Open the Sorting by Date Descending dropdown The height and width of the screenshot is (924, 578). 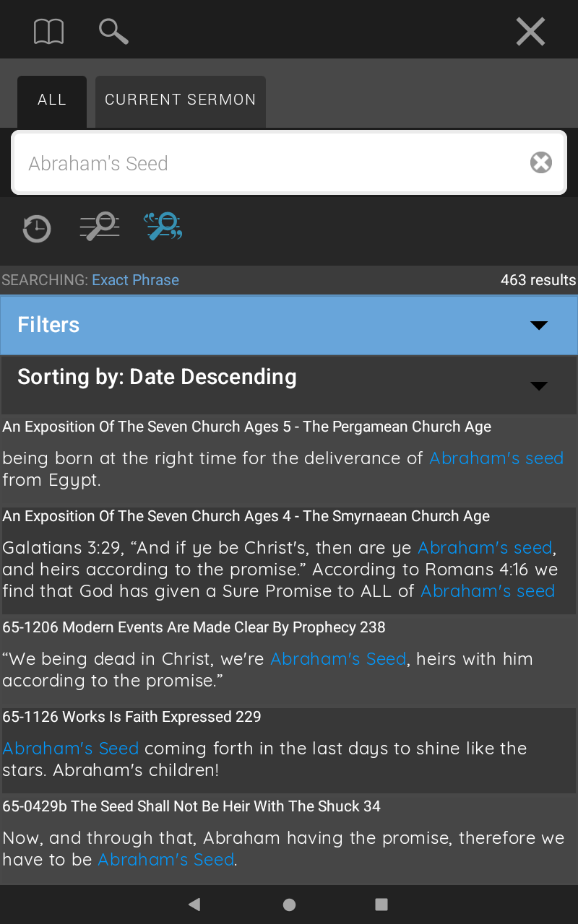tap(289, 385)
